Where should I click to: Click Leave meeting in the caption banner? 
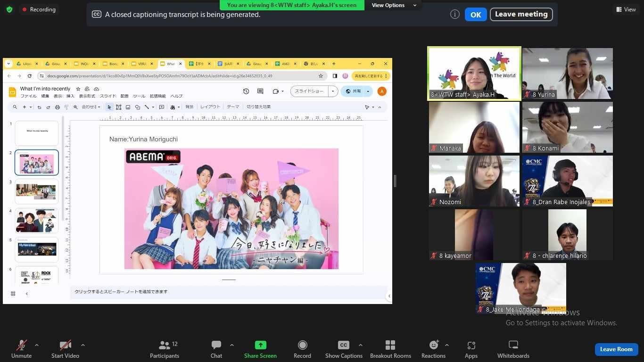[521, 14]
